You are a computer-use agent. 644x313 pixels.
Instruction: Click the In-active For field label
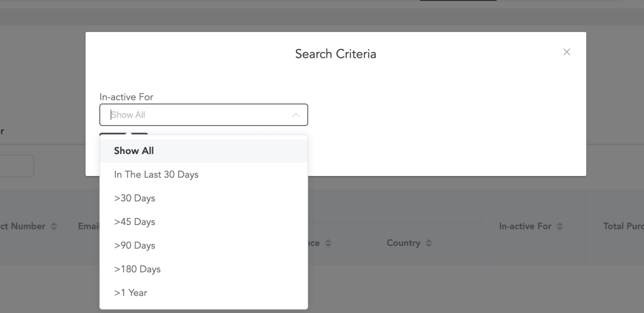click(x=126, y=97)
